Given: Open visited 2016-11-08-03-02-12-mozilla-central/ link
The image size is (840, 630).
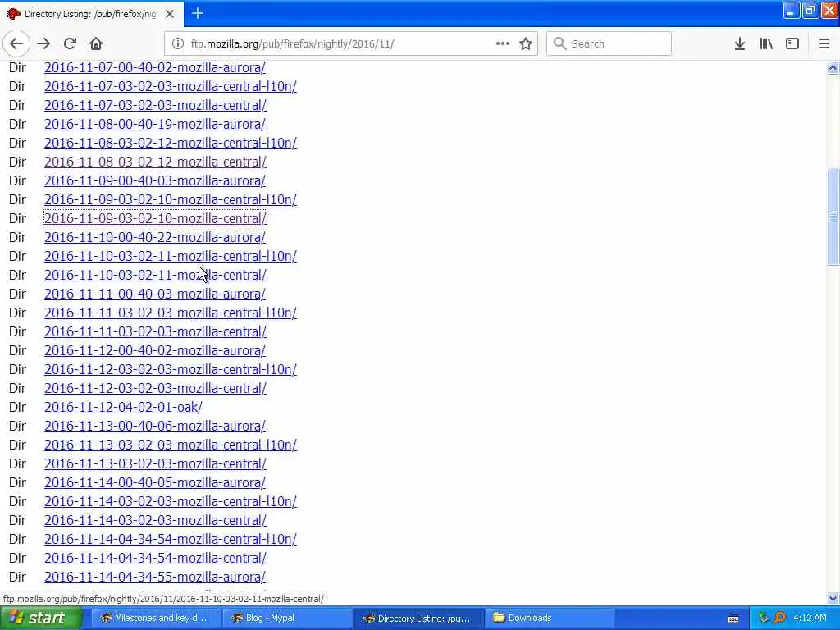Looking at the screenshot, I should tap(155, 162).
